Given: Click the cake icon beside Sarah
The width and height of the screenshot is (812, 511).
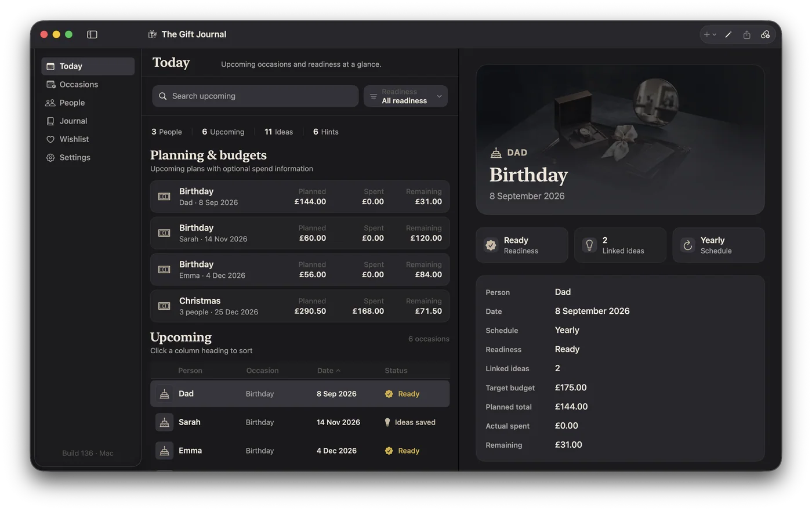Looking at the screenshot, I should pos(165,422).
